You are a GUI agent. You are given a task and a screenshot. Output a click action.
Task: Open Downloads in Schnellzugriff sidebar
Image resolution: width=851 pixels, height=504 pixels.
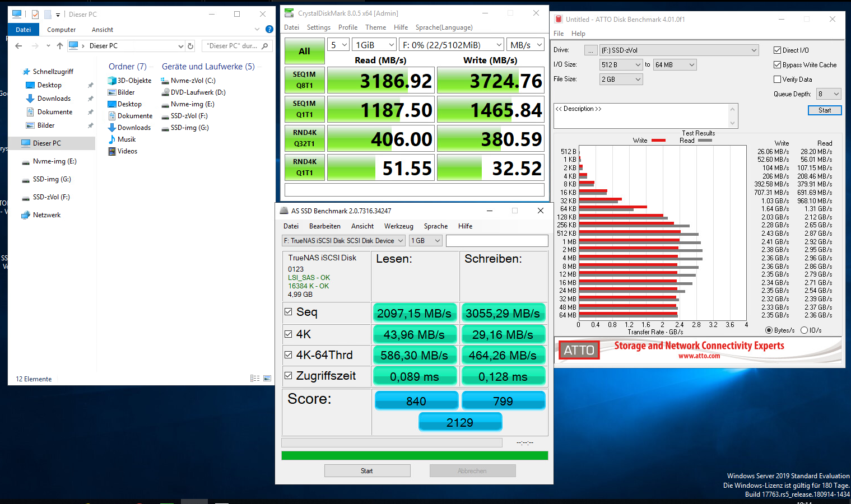coord(54,99)
